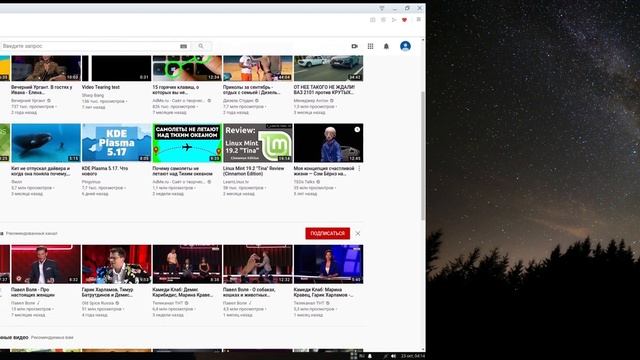Open the VAZ 2101 cars video thumbnail
This screenshot has width=640, height=360.
pos(328,68)
